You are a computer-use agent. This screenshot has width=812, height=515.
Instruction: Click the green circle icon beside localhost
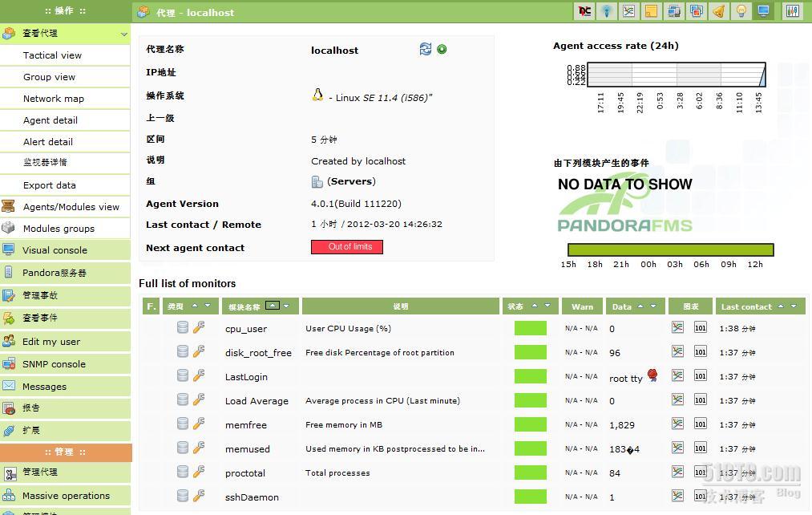(x=442, y=49)
